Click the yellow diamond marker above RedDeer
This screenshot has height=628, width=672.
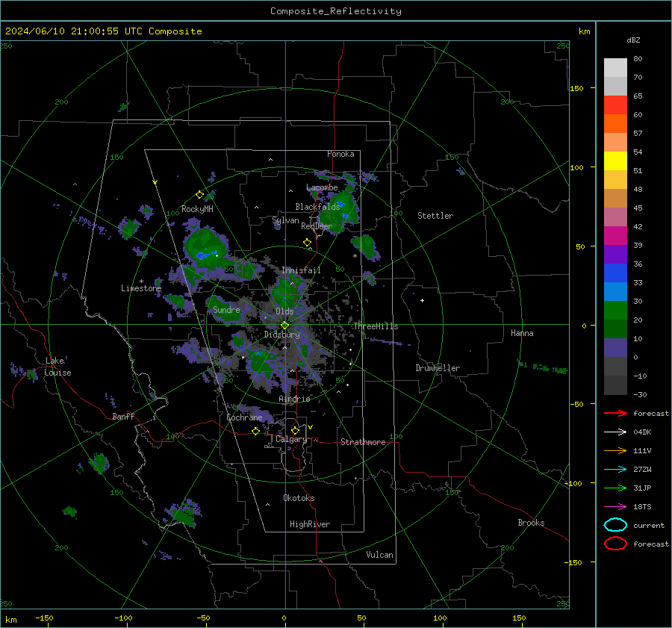pyautogui.click(x=307, y=243)
